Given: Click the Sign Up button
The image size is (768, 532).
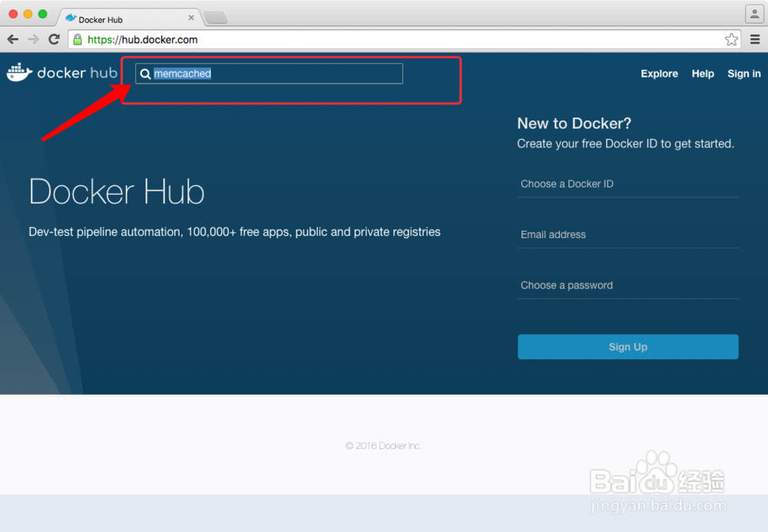Looking at the screenshot, I should (x=628, y=347).
